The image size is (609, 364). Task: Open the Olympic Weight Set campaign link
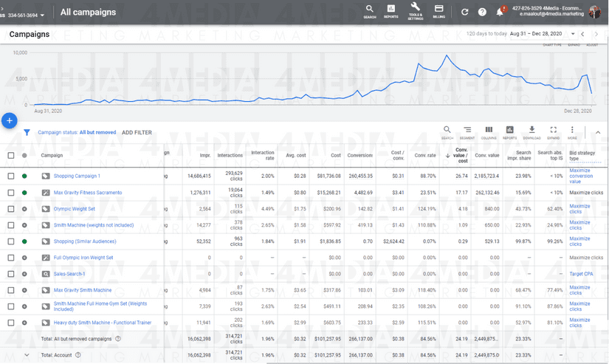tap(74, 209)
